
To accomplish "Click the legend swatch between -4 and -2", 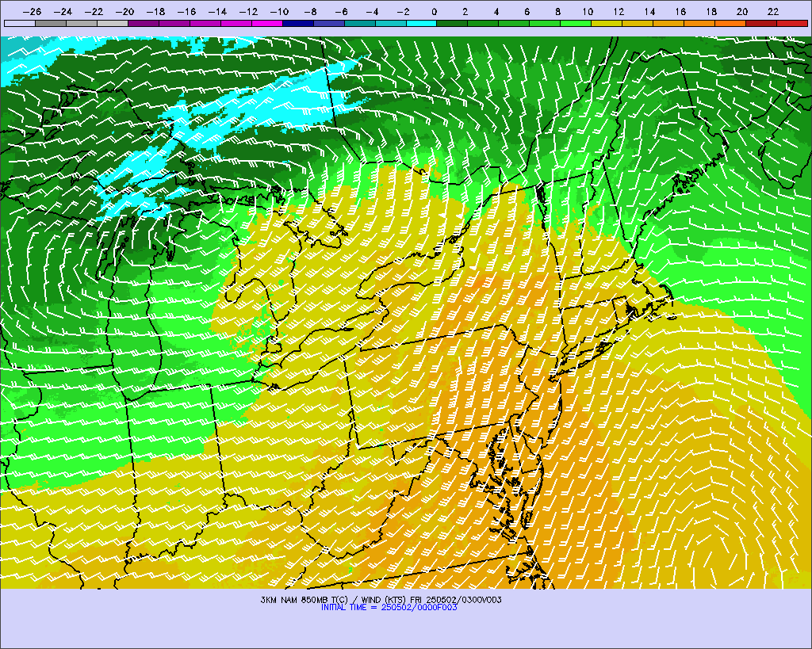I will tap(390, 23).
